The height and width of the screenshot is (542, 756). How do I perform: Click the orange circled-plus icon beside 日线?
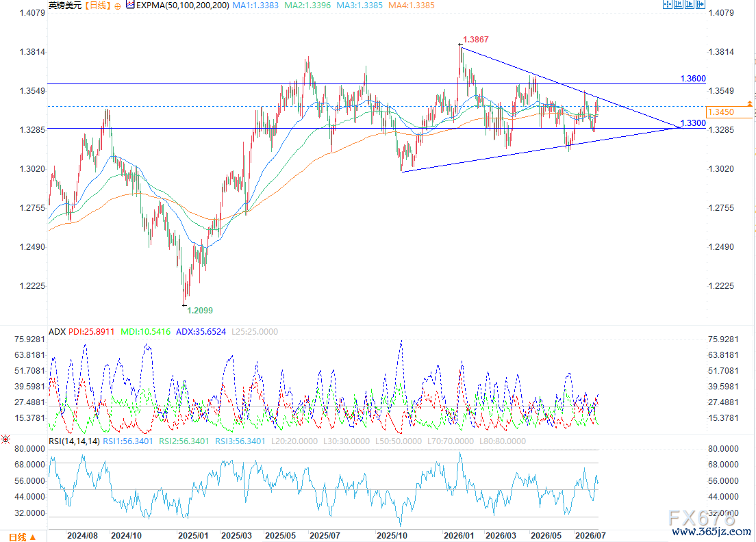coord(118,6)
